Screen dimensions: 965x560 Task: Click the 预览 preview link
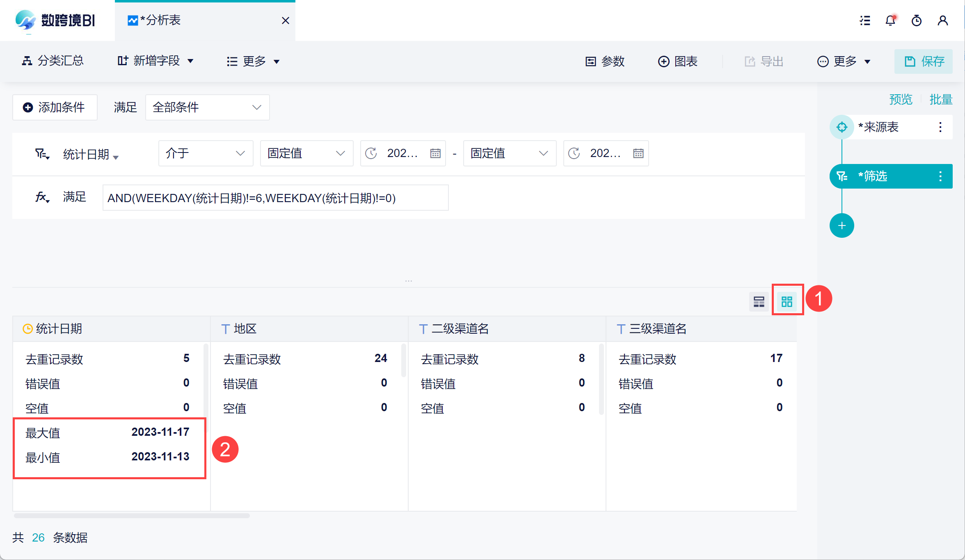click(901, 100)
